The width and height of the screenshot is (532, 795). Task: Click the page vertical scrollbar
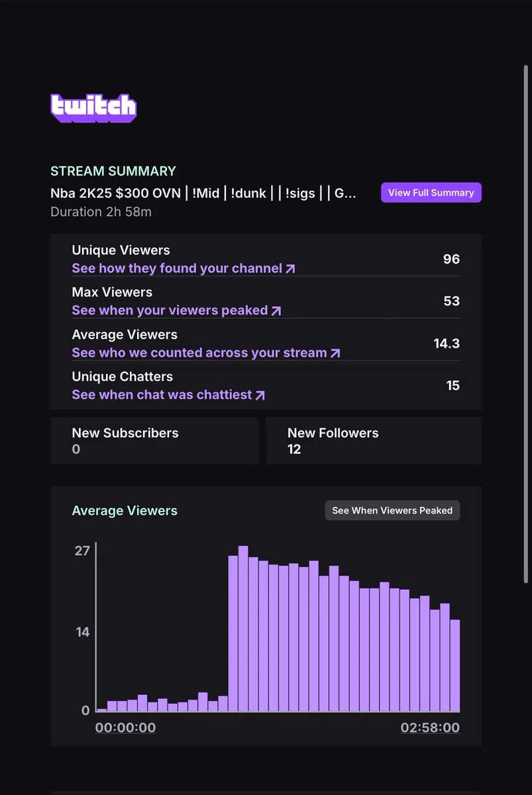point(526,325)
